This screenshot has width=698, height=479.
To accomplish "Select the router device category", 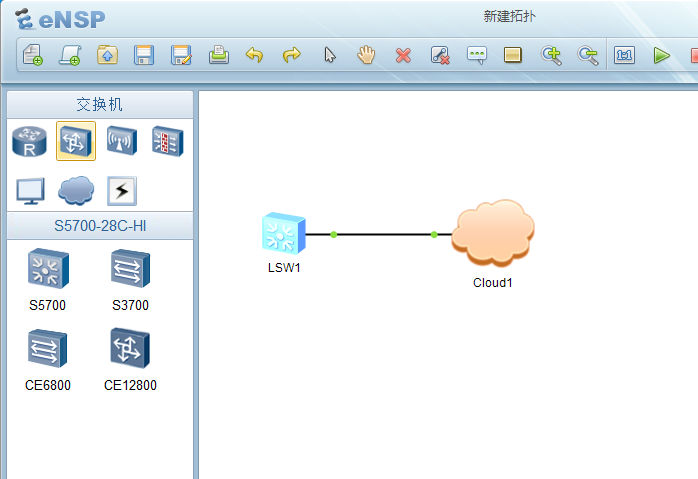I will point(29,142).
